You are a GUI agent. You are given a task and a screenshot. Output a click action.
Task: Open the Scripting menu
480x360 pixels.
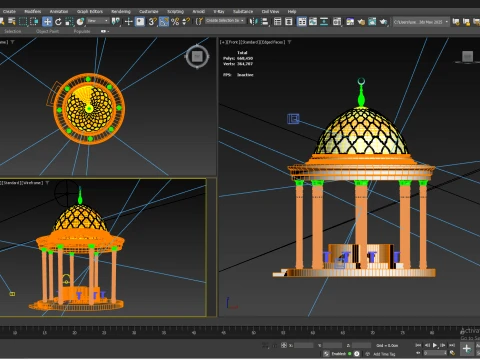[x=175, y=11]
